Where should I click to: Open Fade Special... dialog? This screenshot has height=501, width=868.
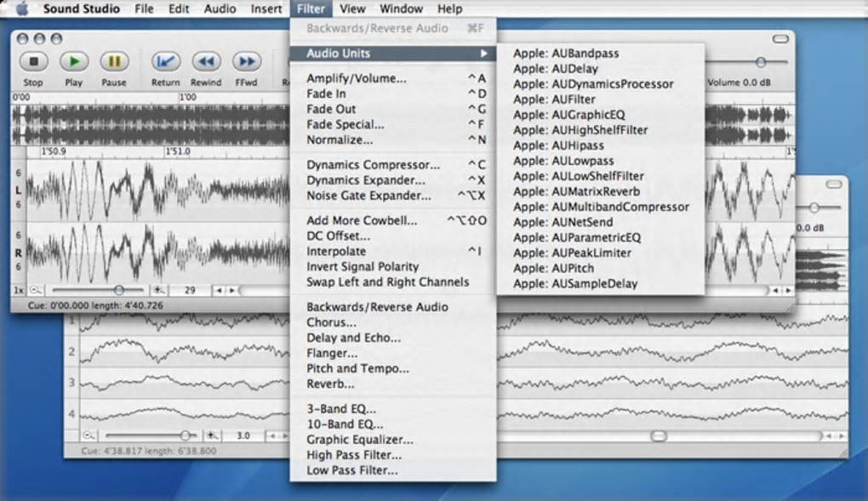(393, 124)
